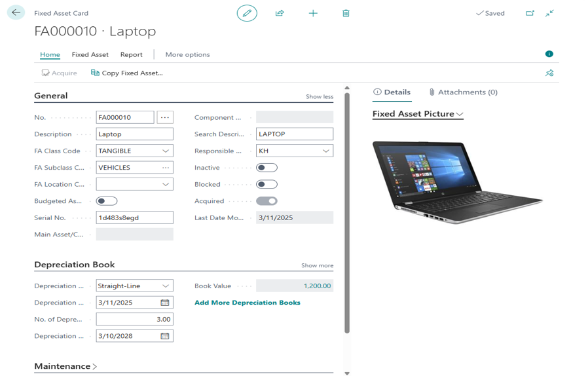The height and width of the screenshot is (376, 588).
Task: Click Copy Fixed Asset button
Action: click(127, 73)
